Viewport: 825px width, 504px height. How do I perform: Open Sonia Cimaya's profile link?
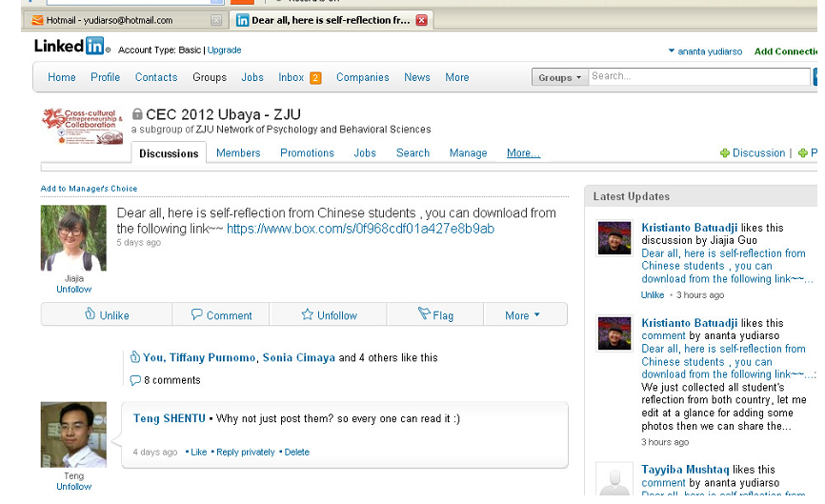point(299,357)
